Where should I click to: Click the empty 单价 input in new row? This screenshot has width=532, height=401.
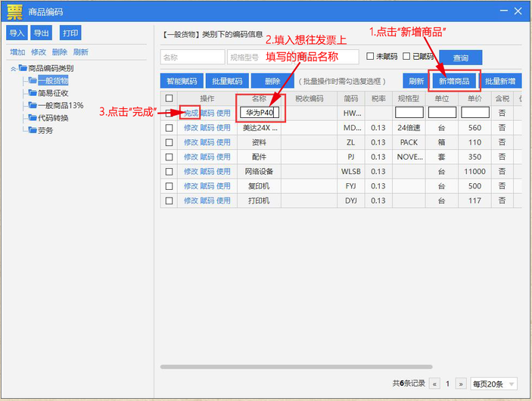click(475, 112)
